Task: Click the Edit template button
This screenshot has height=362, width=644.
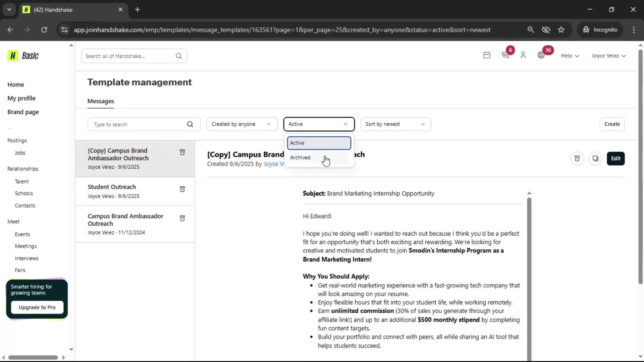Action: pos(615,159)
